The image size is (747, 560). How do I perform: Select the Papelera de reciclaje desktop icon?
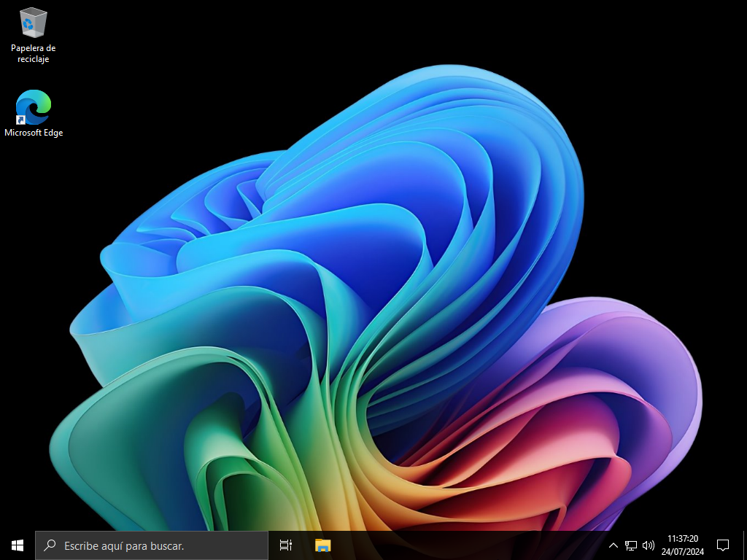34,36
